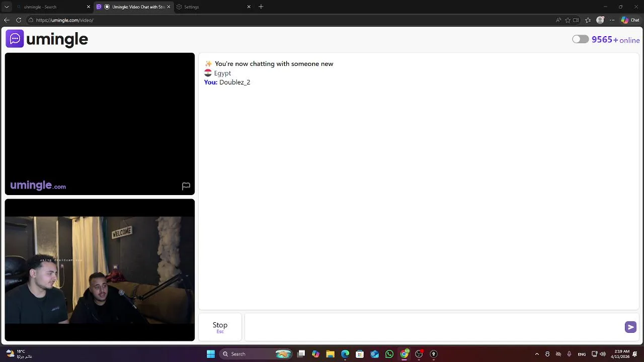
Task: Open Chrome from the taskbar
Action: tap(404, 354)
